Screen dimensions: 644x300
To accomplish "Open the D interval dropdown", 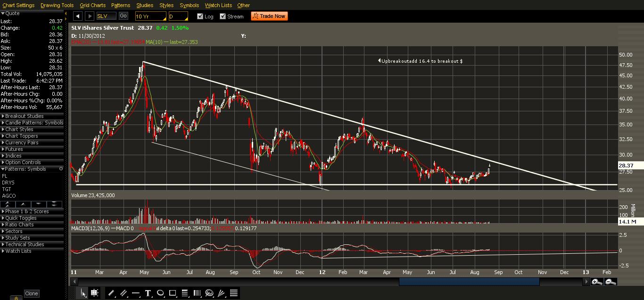I will click(x=178, y=16).
